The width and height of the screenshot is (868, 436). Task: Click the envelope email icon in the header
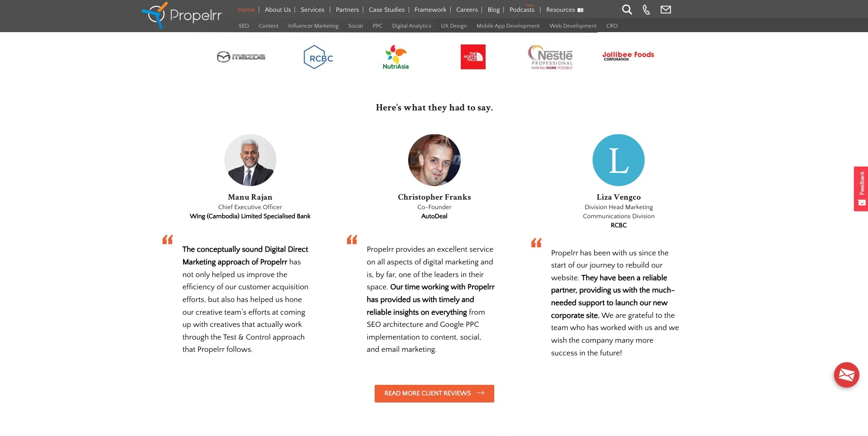pyautogui.click(x=665, y=10)
